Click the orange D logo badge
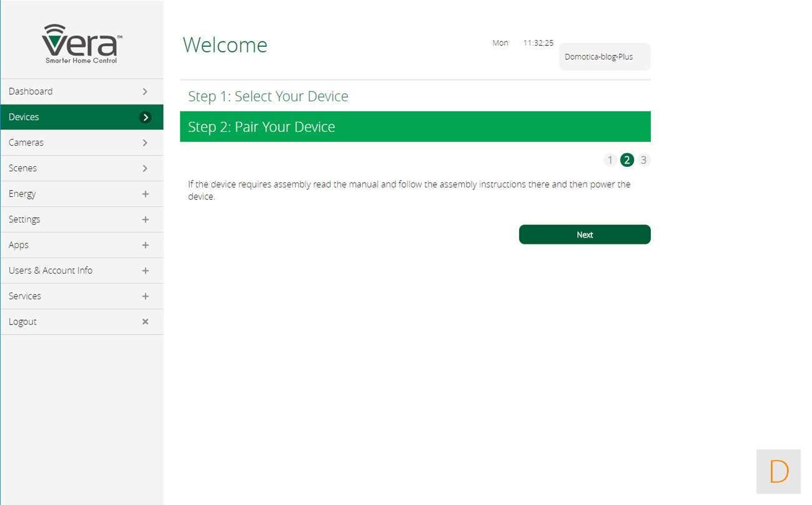The width and height of the screenshot is (812, 505). pos(778,471)
